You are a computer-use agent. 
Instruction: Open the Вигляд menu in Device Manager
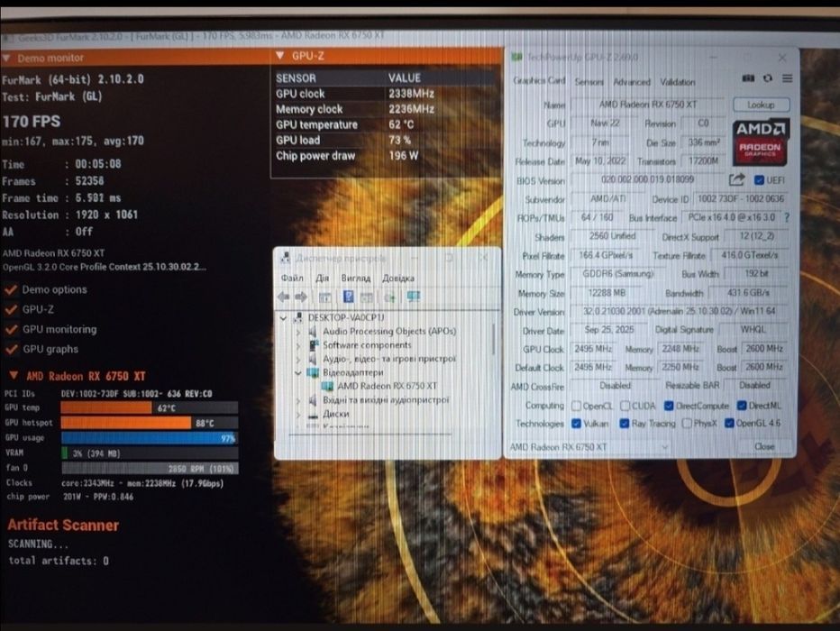pos(356,278)
